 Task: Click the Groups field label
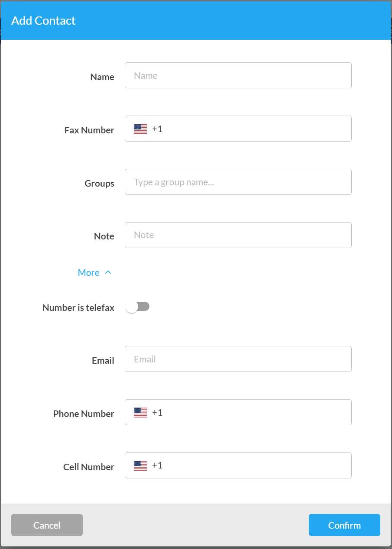point(99,184)
